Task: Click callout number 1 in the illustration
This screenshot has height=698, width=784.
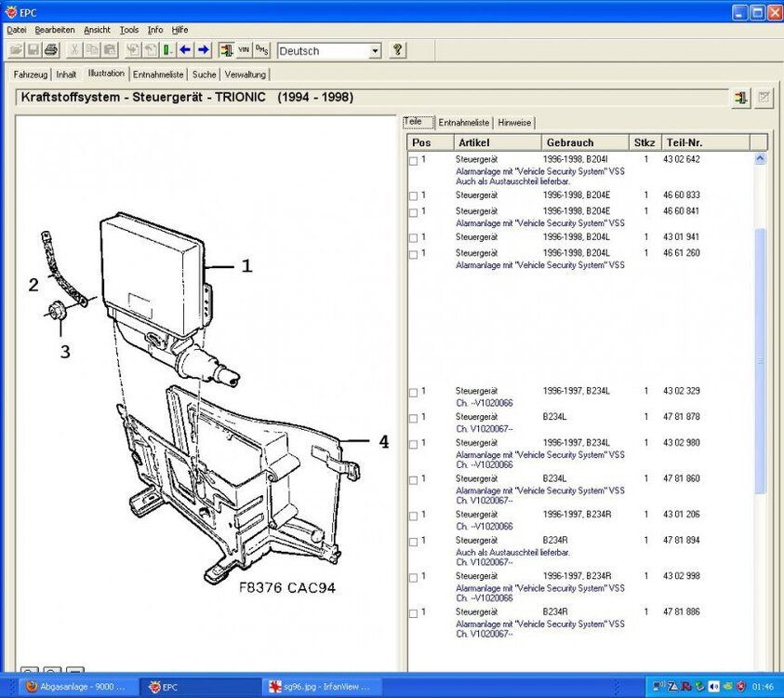Action: (247, 265)
